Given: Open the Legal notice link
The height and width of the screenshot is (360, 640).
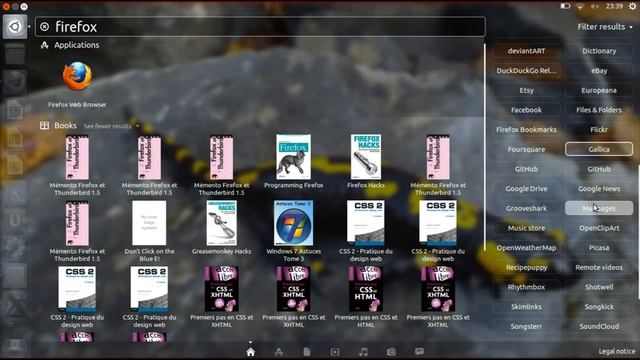Looking at the screenshot, I should click(617, 351).
